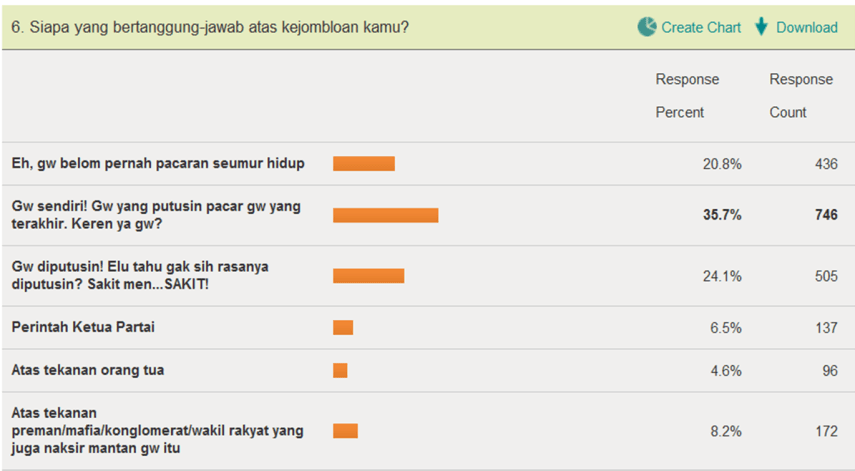Click the bar for 'tekanan preman/mafia' answer
This screenshot has width=855, height=471.
(345, 431)
